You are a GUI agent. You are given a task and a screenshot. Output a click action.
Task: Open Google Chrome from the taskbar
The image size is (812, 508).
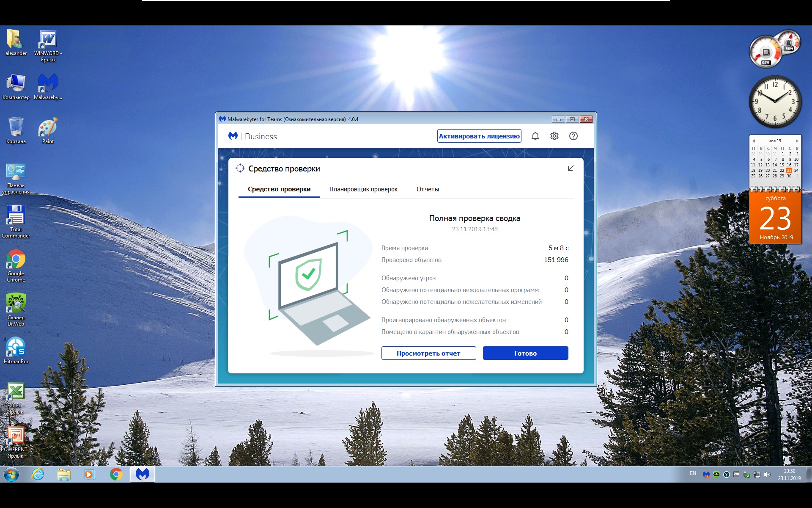pos(116,474)
